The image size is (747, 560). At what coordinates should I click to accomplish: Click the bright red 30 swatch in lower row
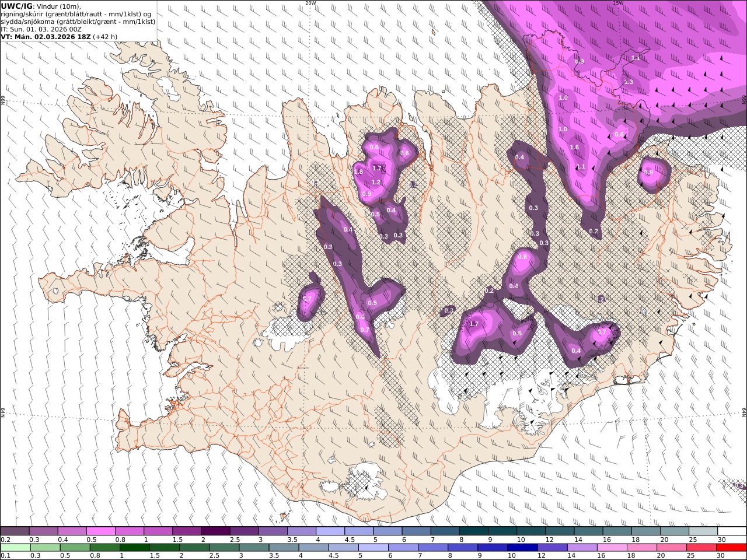(731, 548)
